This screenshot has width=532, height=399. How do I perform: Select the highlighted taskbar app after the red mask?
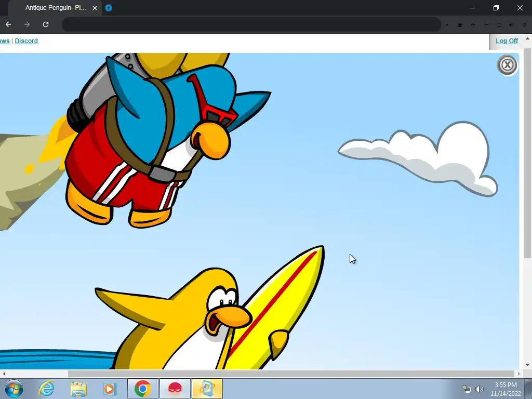tap(207, 389)
